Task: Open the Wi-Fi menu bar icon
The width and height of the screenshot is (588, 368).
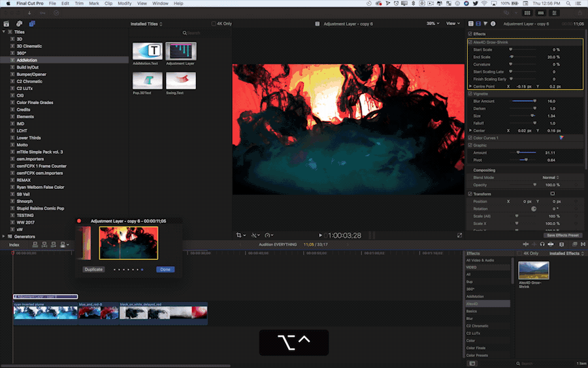Action: (x=484, y=3)
